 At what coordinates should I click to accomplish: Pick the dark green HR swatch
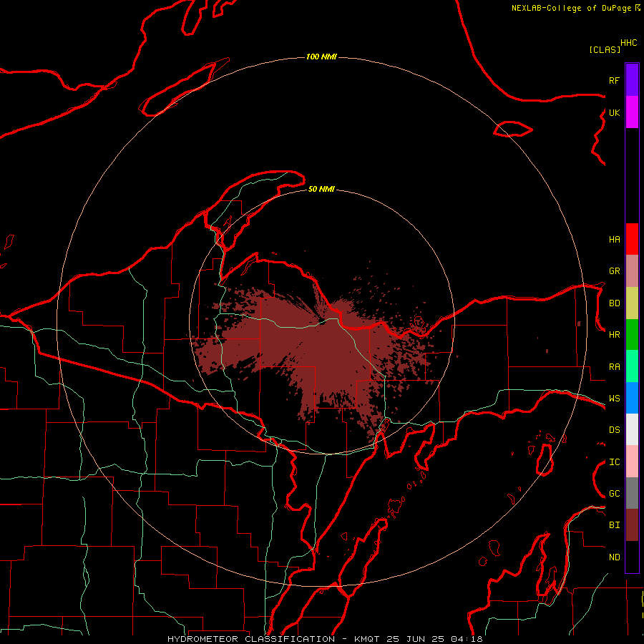(632, 335)
